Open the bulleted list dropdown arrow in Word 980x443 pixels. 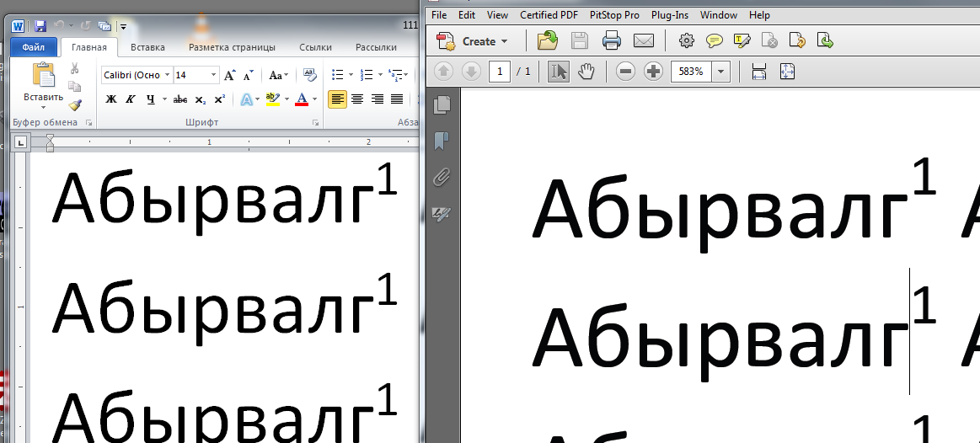(351, 75)
